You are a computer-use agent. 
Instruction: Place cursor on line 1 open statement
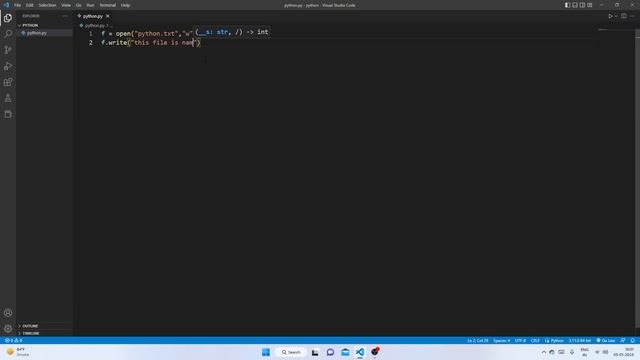click(146, 33)
